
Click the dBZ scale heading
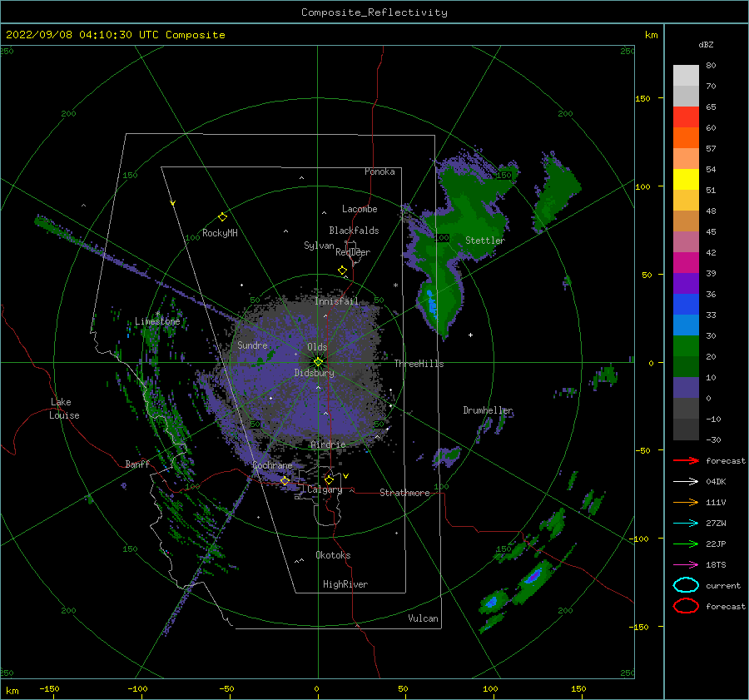pyautogui.click(x=706, y=44)
